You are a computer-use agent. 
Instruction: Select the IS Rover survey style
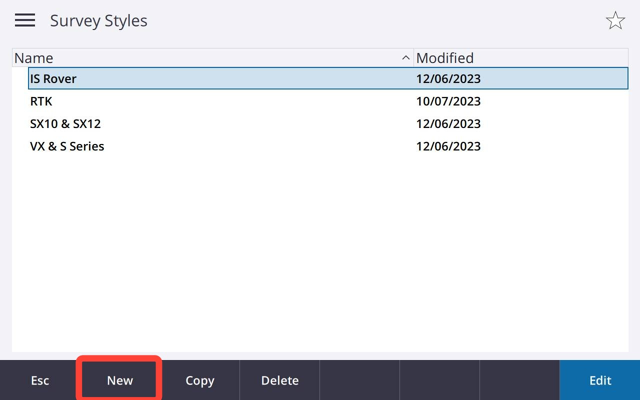point(328,78)
